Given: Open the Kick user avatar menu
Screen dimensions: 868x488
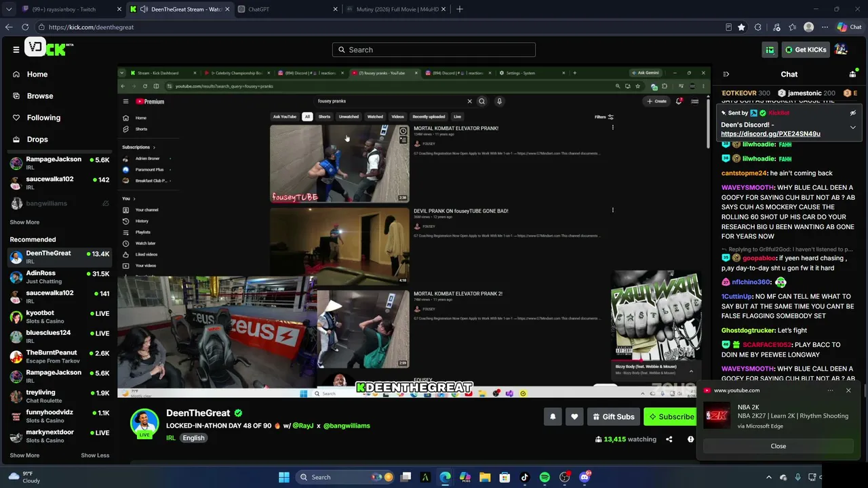Looking at the screenshot, I should point(841,49).
